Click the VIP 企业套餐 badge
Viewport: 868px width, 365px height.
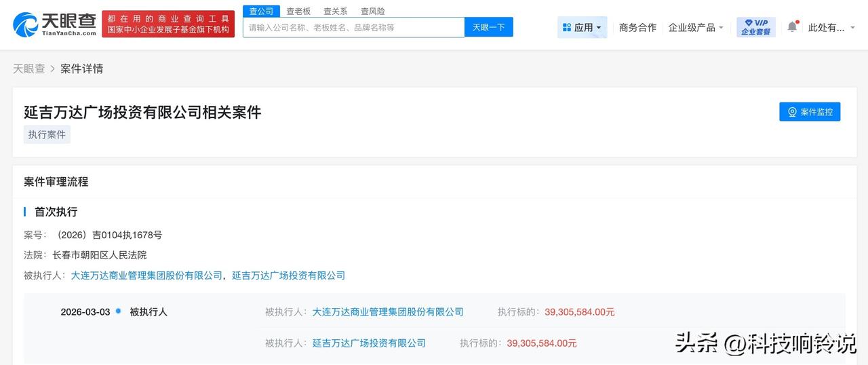[x=756, y=27]
